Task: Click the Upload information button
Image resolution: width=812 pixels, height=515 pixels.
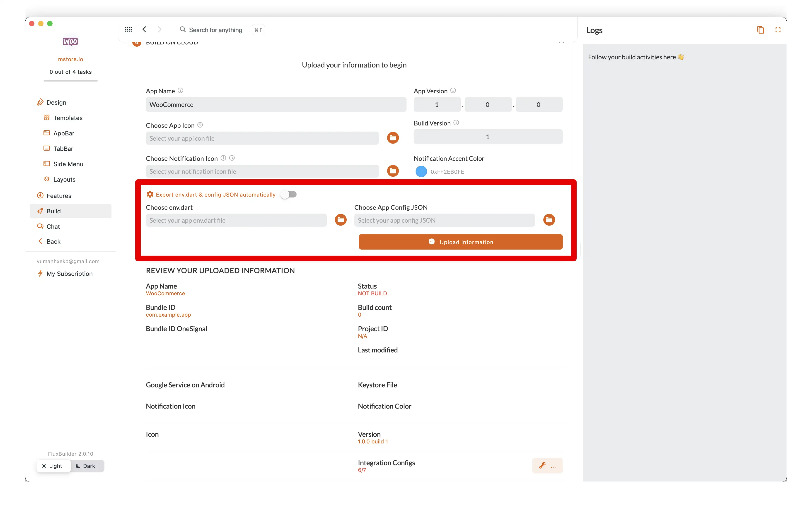Action: pyautogui.click(x=461, y=242)
